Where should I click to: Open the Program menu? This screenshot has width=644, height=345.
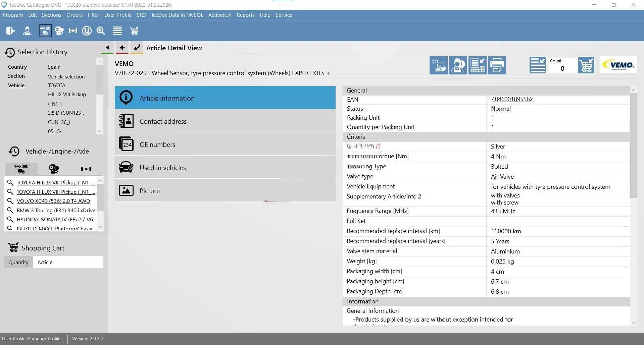click(13, 15)
